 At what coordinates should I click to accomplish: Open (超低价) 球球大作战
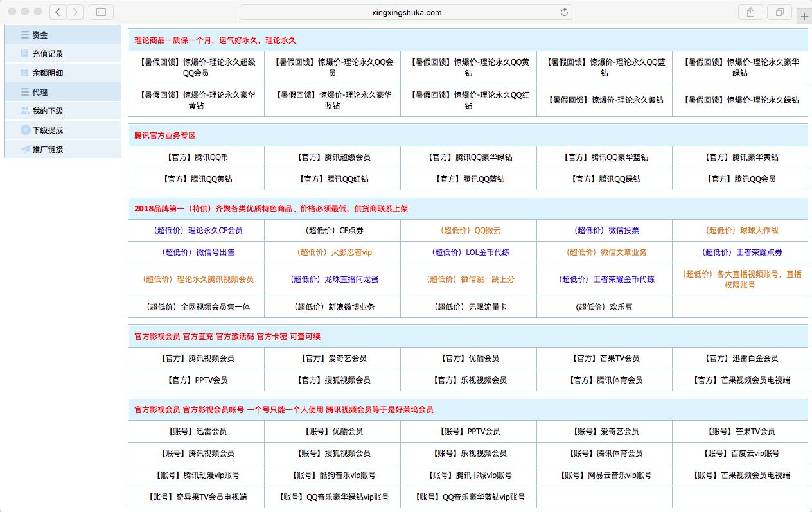point(740,231)
